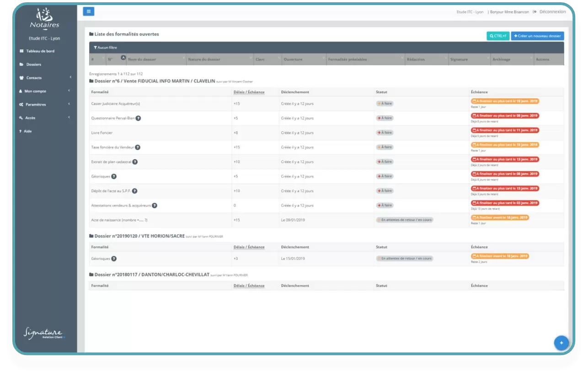Click the blue floating plus button

point(561,343)
